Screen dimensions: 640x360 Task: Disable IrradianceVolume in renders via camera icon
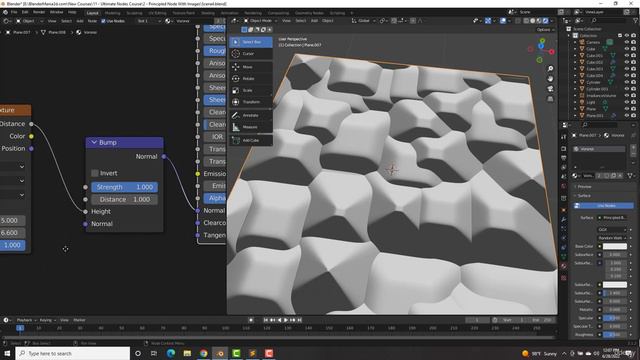coord(633,96)
